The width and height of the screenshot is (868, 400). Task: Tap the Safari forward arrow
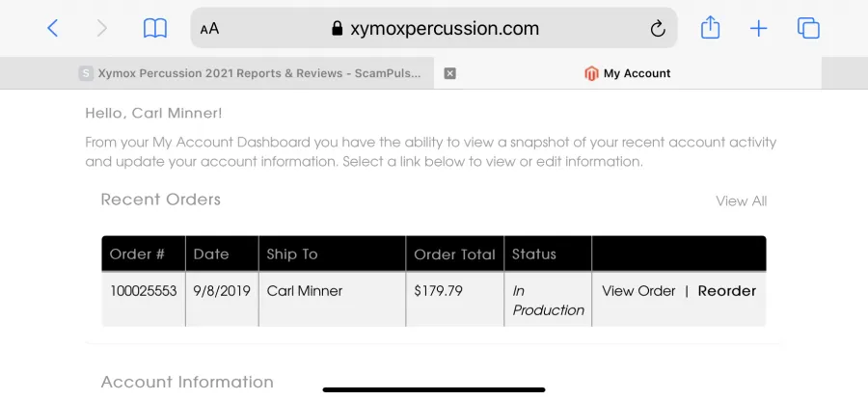pos(101,28)
